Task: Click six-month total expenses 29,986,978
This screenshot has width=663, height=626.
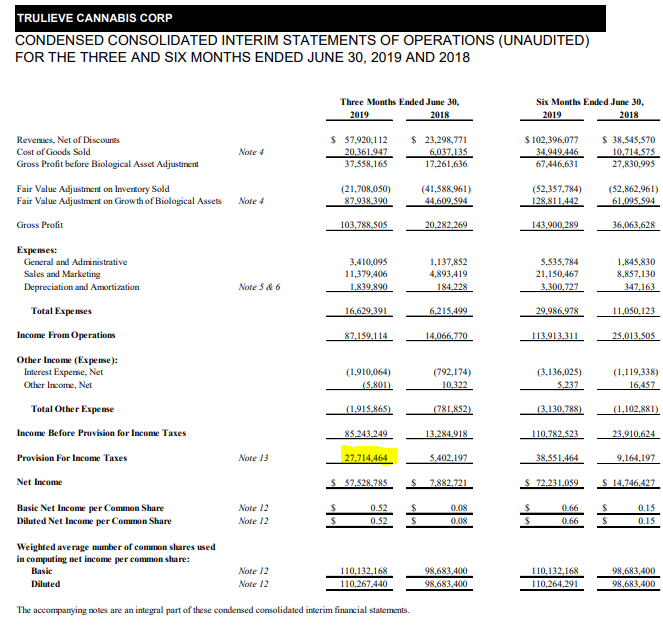Action: click(x=557, y=311)
